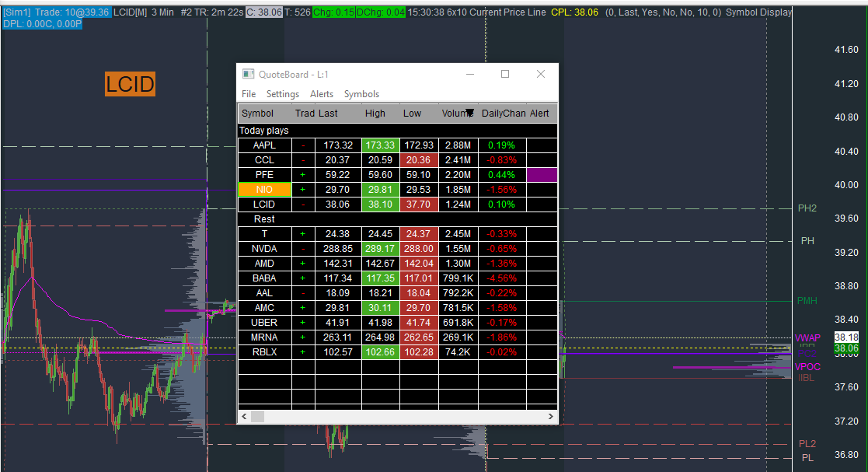Click the PL2 level label
868x472 pixels.
(807, 444)
